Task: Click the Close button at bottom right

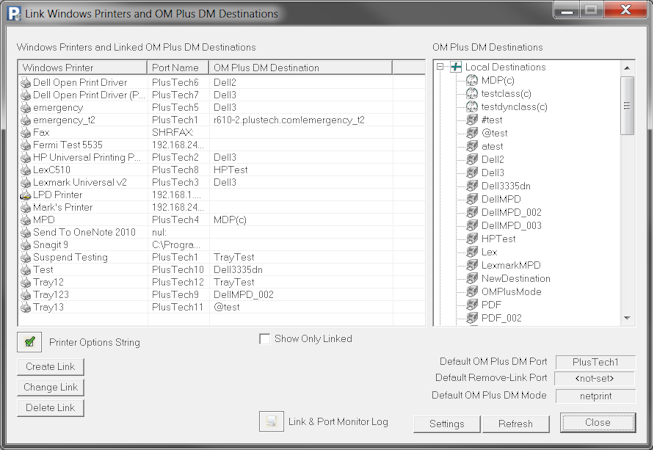Action: (x=598, y=423)
